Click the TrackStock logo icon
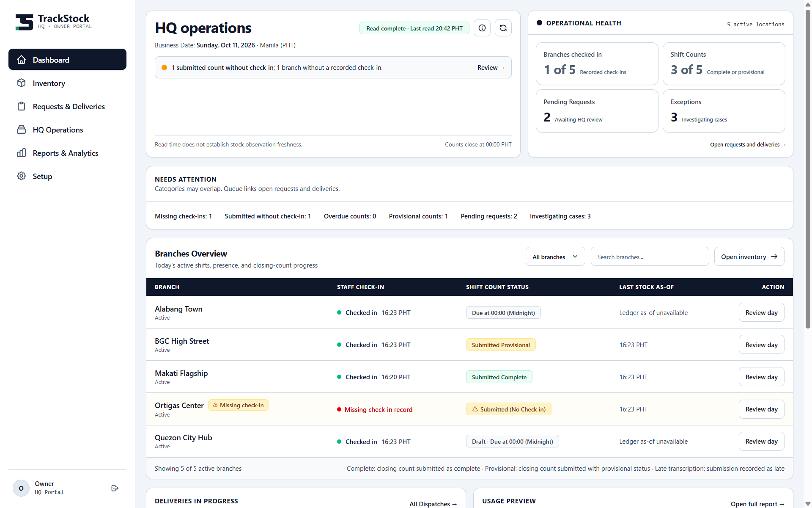Image resolution: width=812 pixels, height=508 pixels. (24, 22)
